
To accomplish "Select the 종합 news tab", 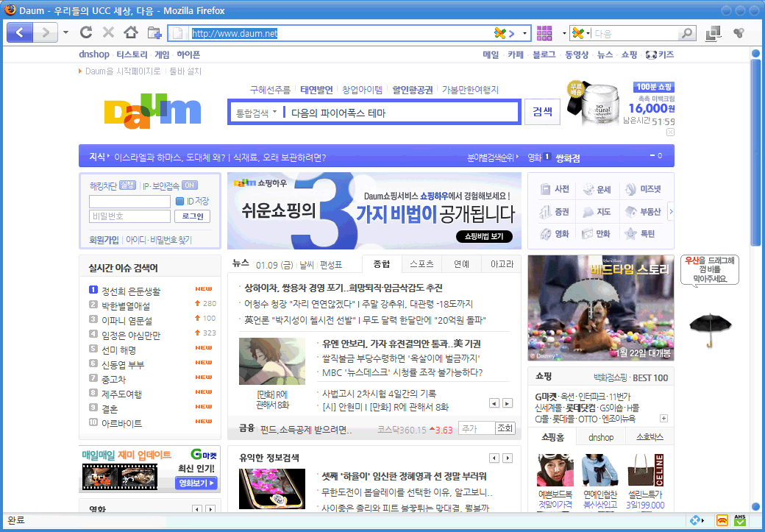I will click(382, 264).
